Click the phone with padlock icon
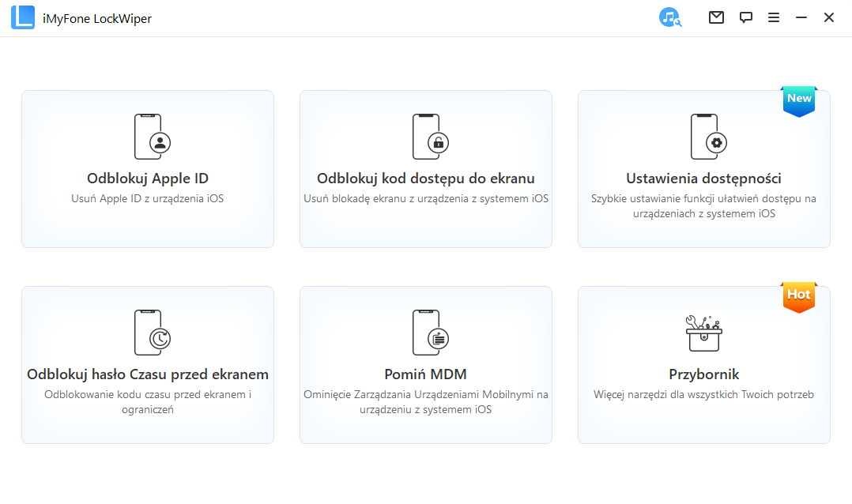Screen dimensions: 852x504 point(430,137)
